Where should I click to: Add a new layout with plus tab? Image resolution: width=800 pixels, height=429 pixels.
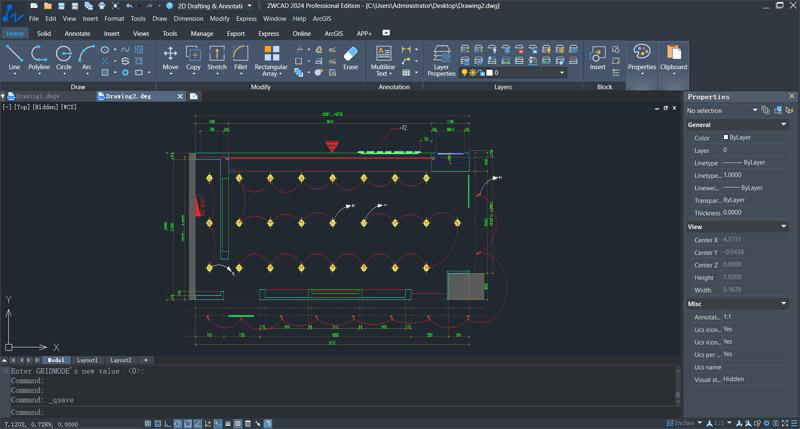[145, 360]
